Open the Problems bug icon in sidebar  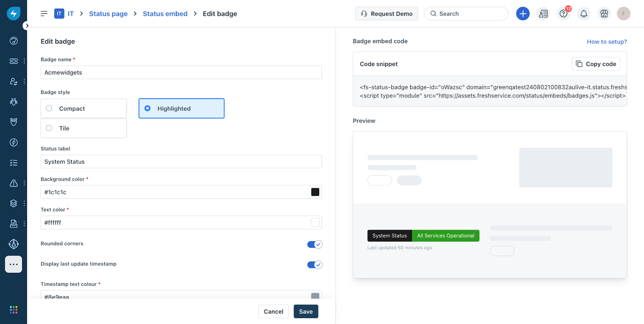tap(14, 102)
